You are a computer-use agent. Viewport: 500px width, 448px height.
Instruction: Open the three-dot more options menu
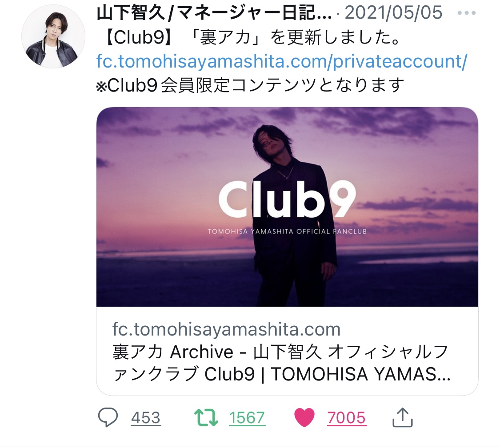[467, 13]
